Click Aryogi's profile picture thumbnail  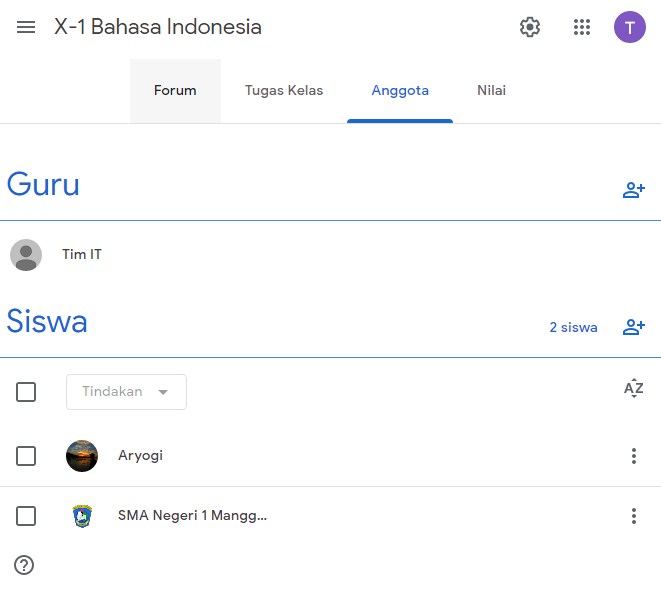coord(82,456)
